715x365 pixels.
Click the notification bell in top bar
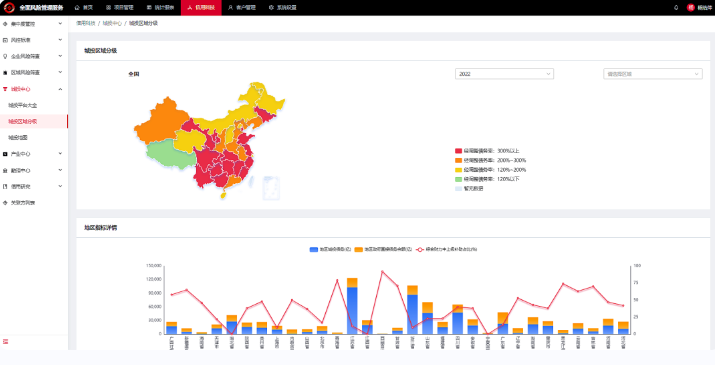[x=676, y=8]
